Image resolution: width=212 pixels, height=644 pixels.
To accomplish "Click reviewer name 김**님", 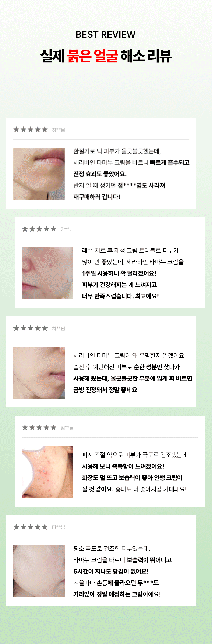I will pos(67,428).
